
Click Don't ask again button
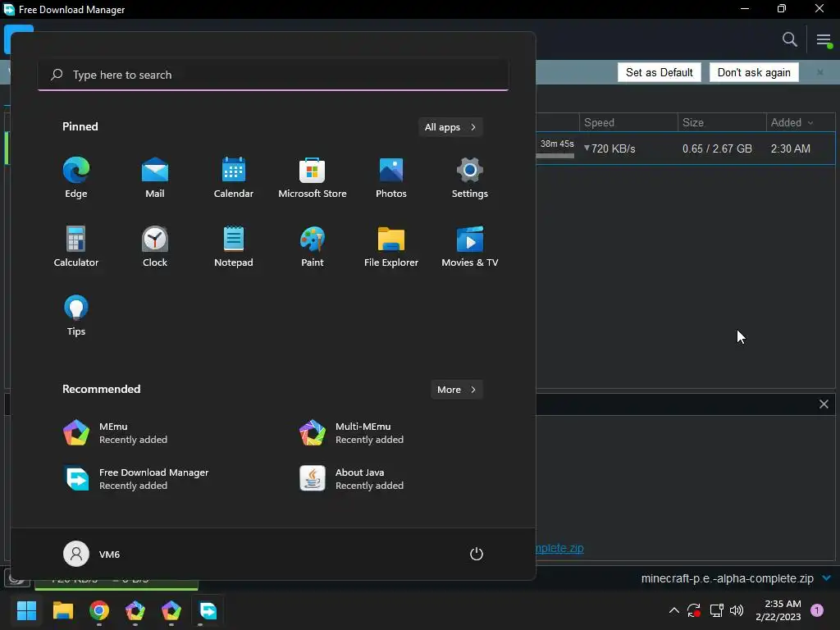754,72
